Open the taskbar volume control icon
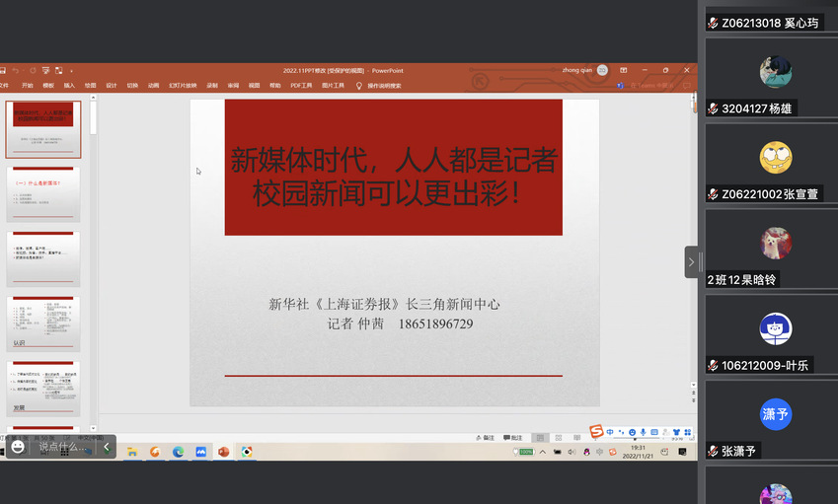 (571, 452)
